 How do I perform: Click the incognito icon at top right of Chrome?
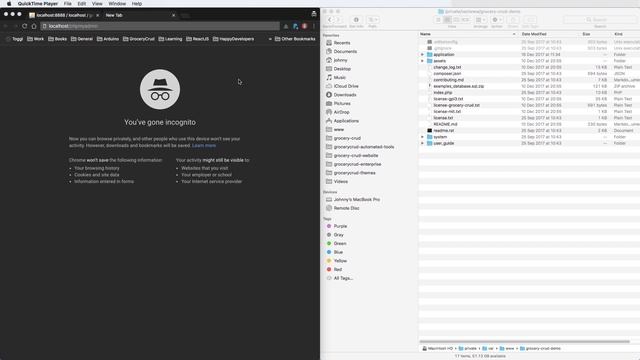(313, 14)
